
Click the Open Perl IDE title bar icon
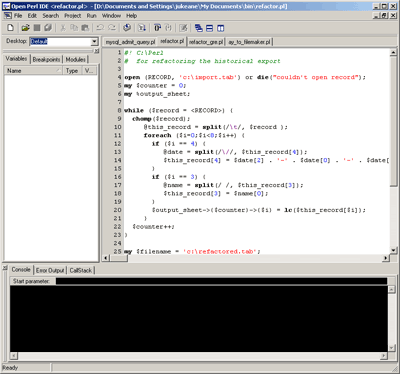point(6,6)
